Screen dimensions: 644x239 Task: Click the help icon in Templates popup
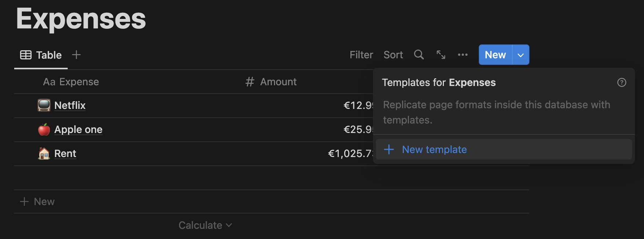click(x=622, y=83)
